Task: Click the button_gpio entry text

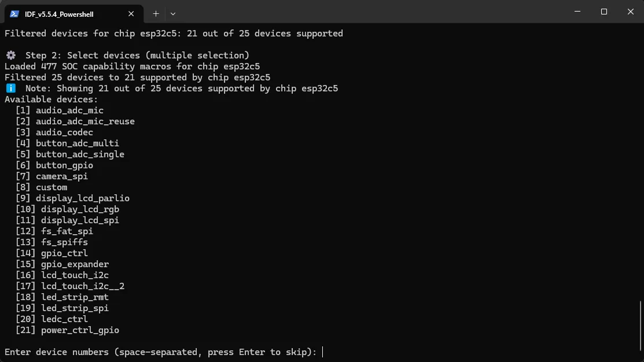Action: tap(64, 165)
